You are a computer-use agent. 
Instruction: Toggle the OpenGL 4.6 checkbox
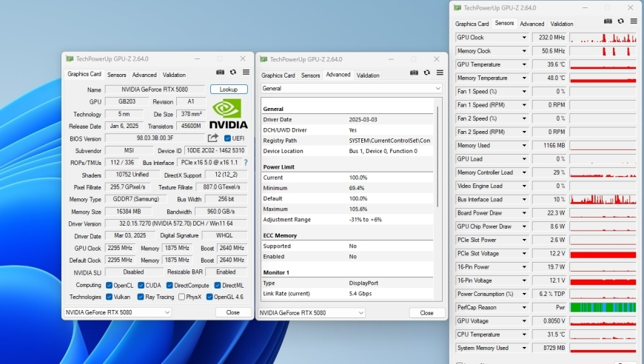[209, 297]
